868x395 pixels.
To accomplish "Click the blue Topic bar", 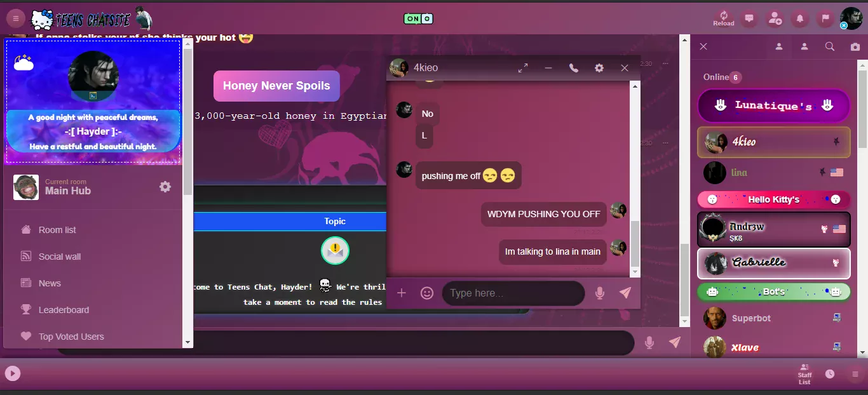I will pos(290,221).
